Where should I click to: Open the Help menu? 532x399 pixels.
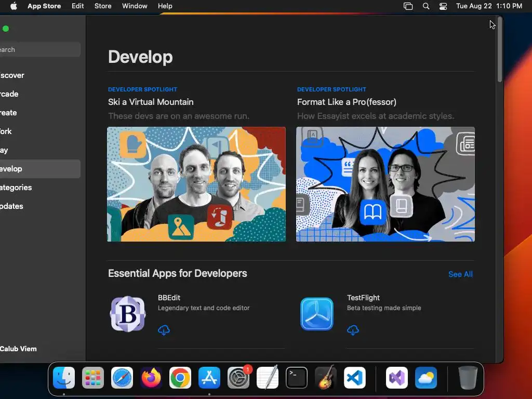tap(165, 6)
